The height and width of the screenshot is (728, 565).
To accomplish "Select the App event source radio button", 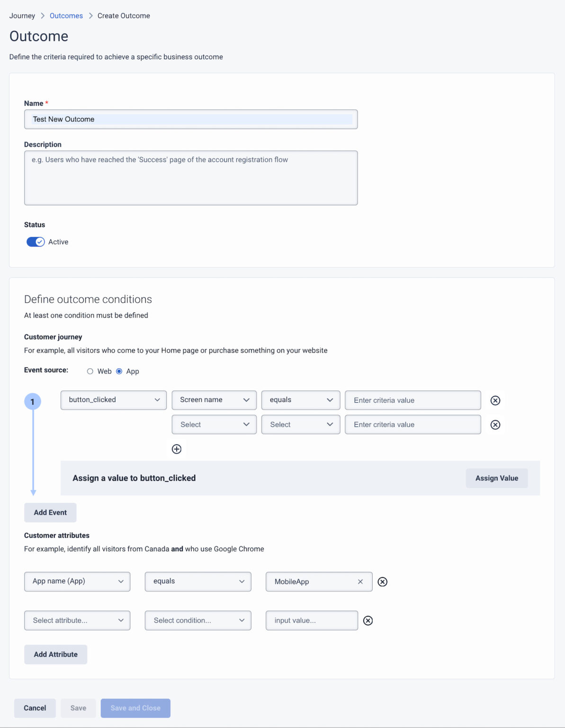I will (119, 371).
